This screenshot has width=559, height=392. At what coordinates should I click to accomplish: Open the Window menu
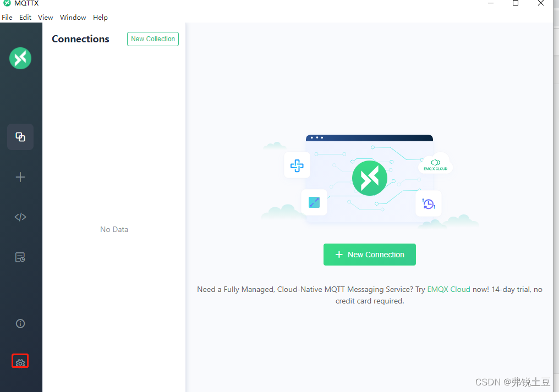coord(73,18)
